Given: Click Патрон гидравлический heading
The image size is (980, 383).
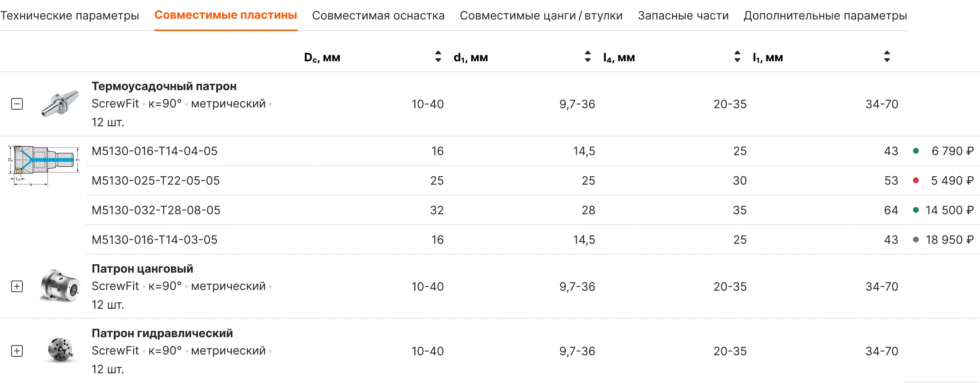Looking at the screenshot, I should 162,333.
